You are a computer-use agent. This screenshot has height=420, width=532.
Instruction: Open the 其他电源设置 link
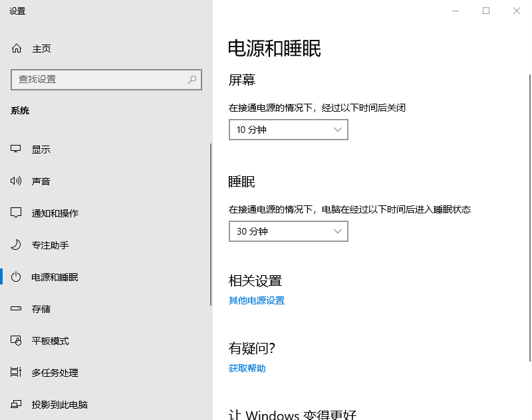pos(257,300)
